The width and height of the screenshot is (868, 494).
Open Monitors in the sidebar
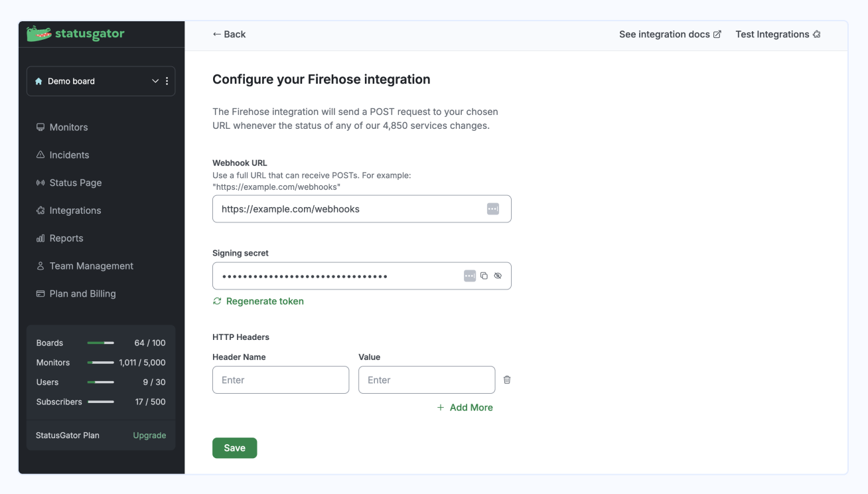click(x=68, y=127)
